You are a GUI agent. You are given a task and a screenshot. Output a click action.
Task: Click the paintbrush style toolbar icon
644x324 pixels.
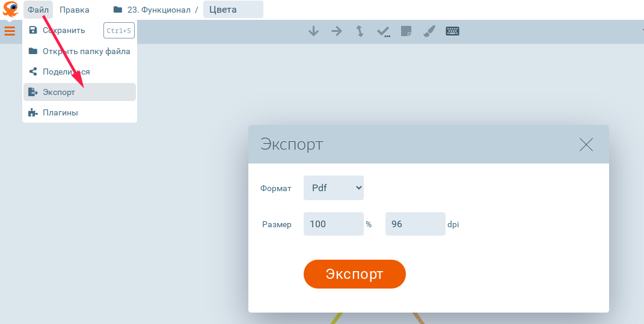pyautogui.click(x=429, y=31)
